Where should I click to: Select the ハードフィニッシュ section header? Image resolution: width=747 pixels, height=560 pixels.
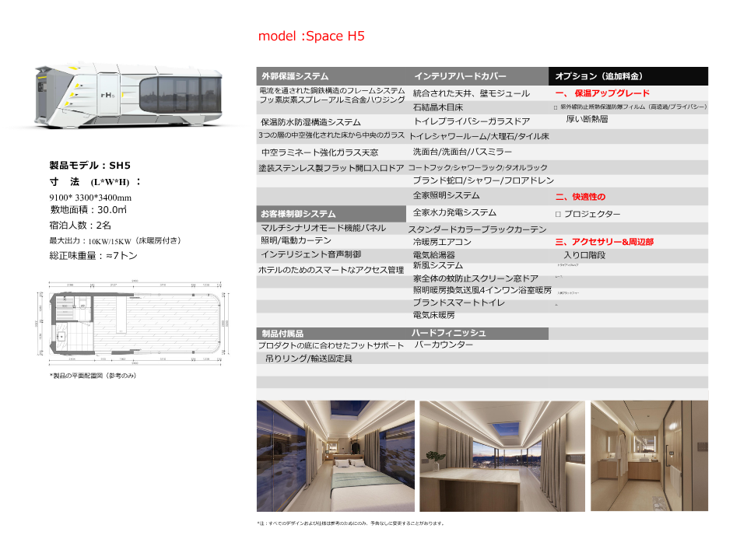pyautogui.click(x=449, y=333)
